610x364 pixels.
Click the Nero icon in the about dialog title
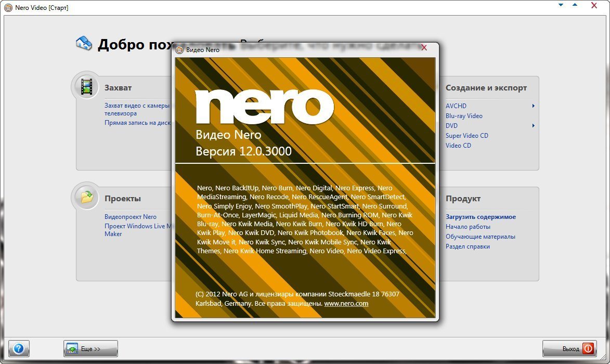pyautogui.click(x=179, y=50)
